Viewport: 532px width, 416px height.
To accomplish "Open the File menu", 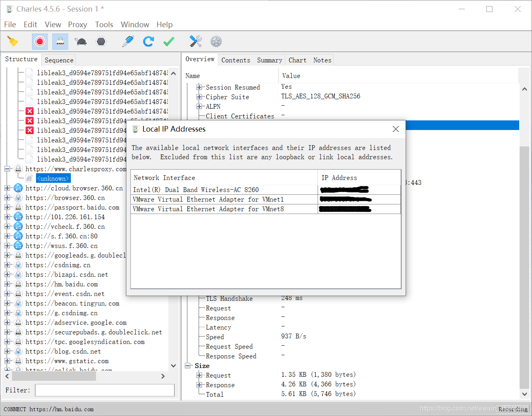I will click(x=10, y=24).
